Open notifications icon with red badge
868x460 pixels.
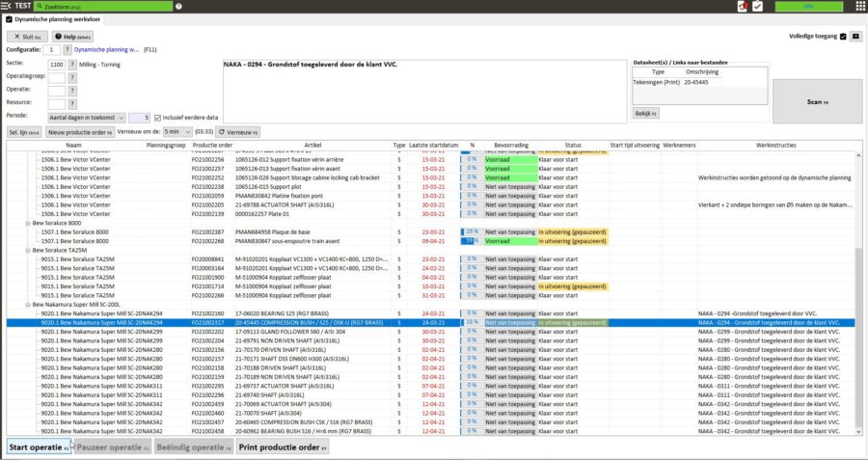pos(743,6)
